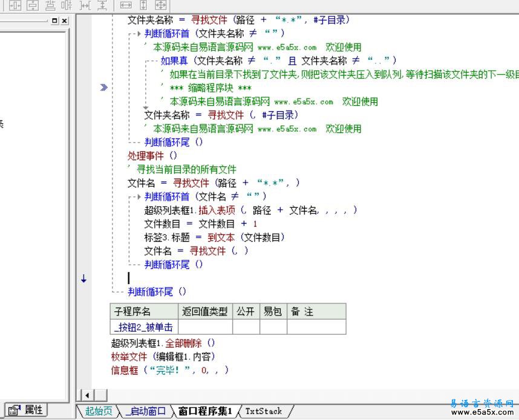This screenshot has width=519, height=420.
Task: Click 文件夹名称 = 寻找文件 (, #子目录) line
Action: (221, 115)
